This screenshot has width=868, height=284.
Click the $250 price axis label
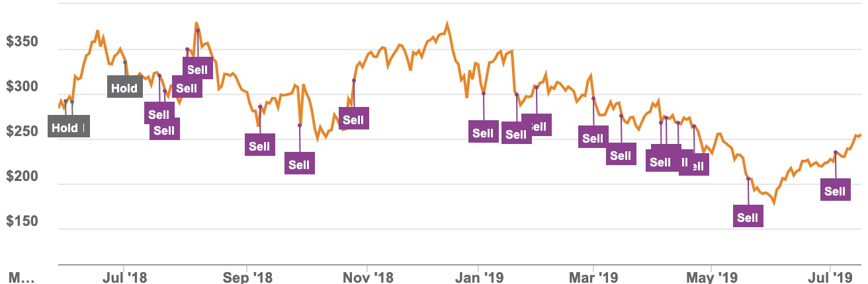click(22, 133)
